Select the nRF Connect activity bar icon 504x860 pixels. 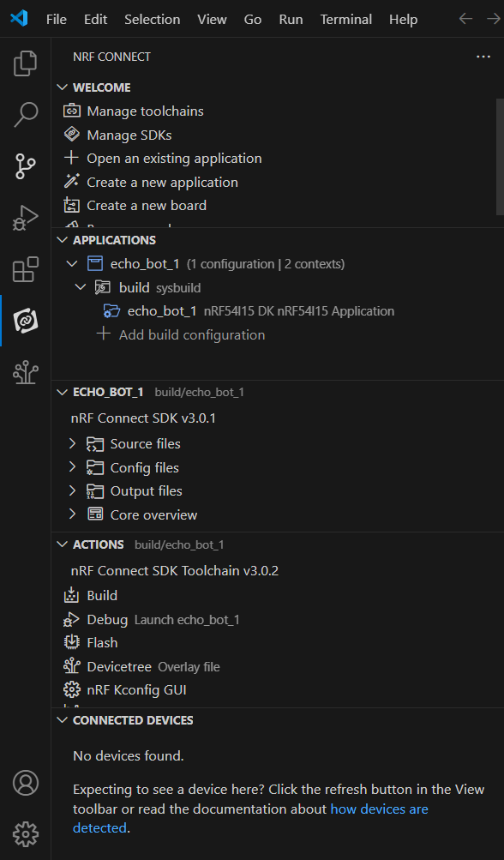(x=25, y=321)
